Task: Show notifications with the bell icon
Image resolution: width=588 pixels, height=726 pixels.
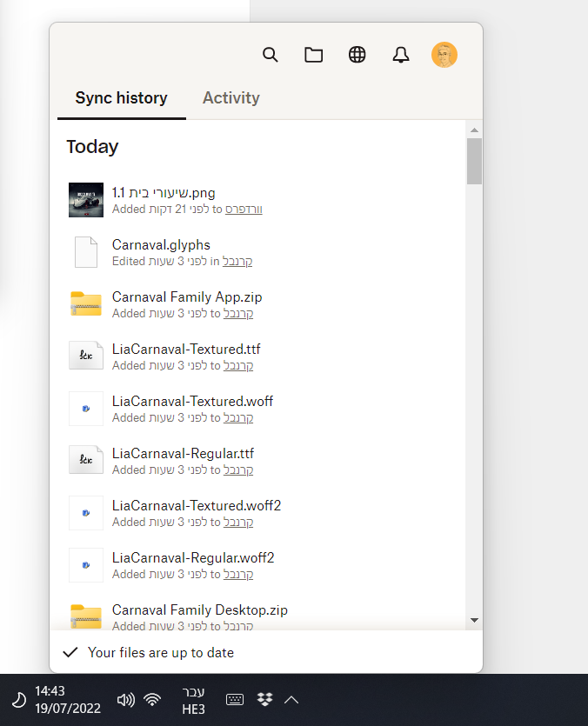Action: pos(401,55)
